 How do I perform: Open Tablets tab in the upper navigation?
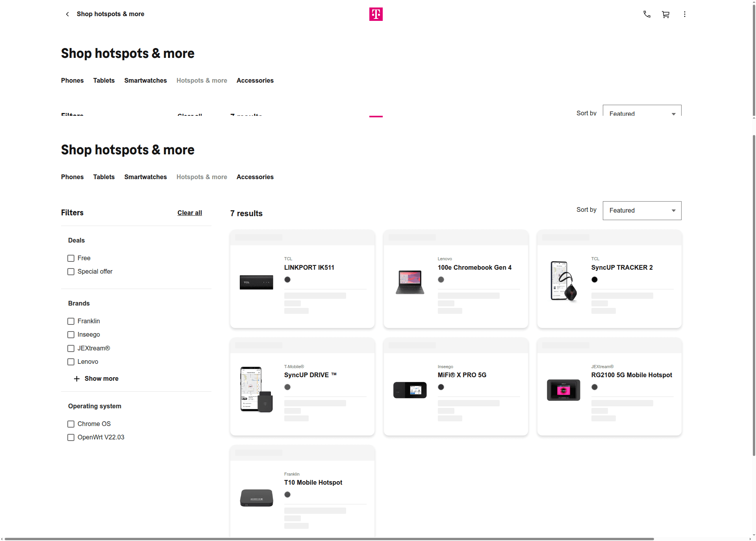104,80
